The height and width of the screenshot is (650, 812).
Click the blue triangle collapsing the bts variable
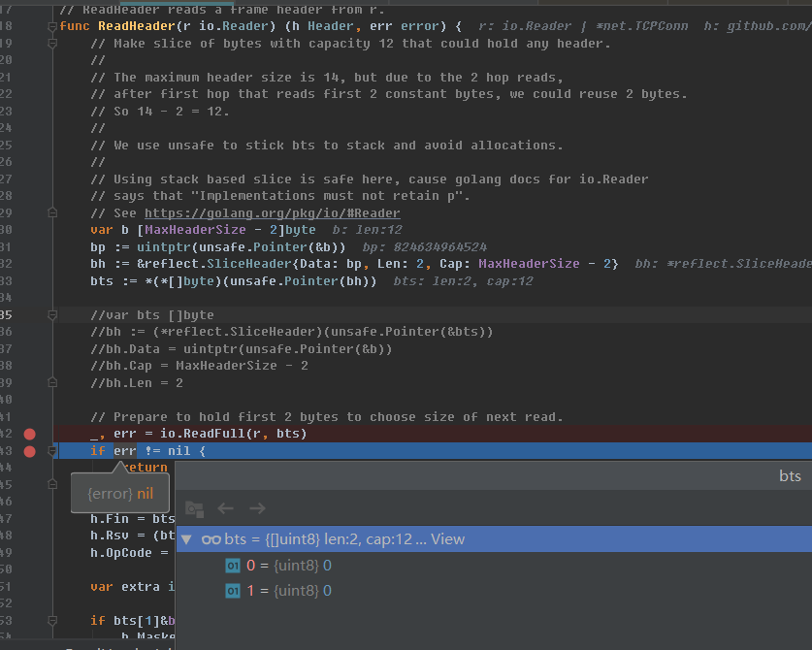coord(186,539)
